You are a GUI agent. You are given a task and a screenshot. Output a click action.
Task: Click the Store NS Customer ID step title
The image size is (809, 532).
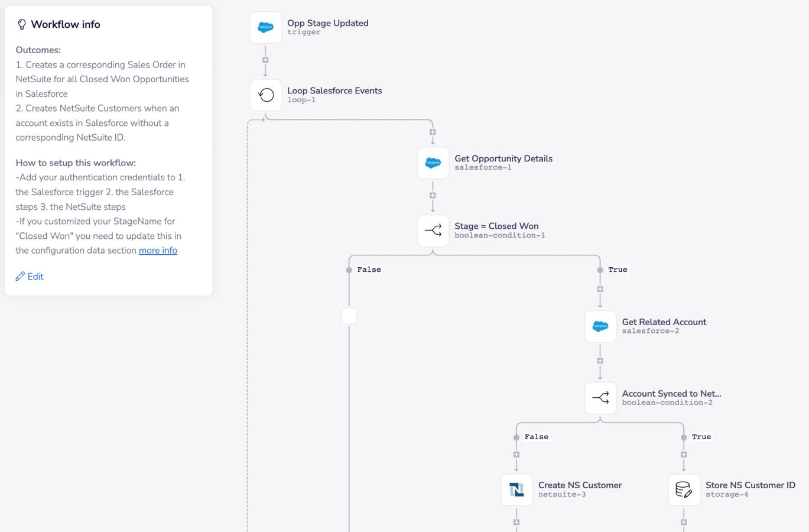(750, 485)
